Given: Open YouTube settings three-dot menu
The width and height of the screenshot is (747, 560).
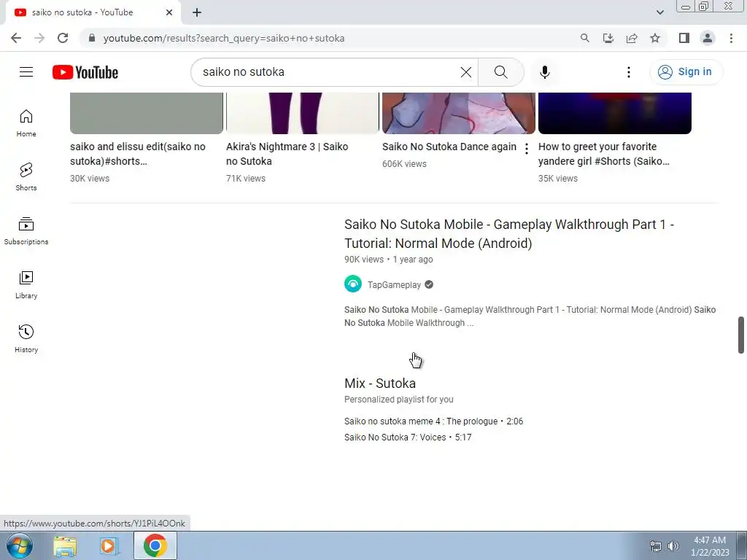Looking at the screenshot, I should 628,72.
